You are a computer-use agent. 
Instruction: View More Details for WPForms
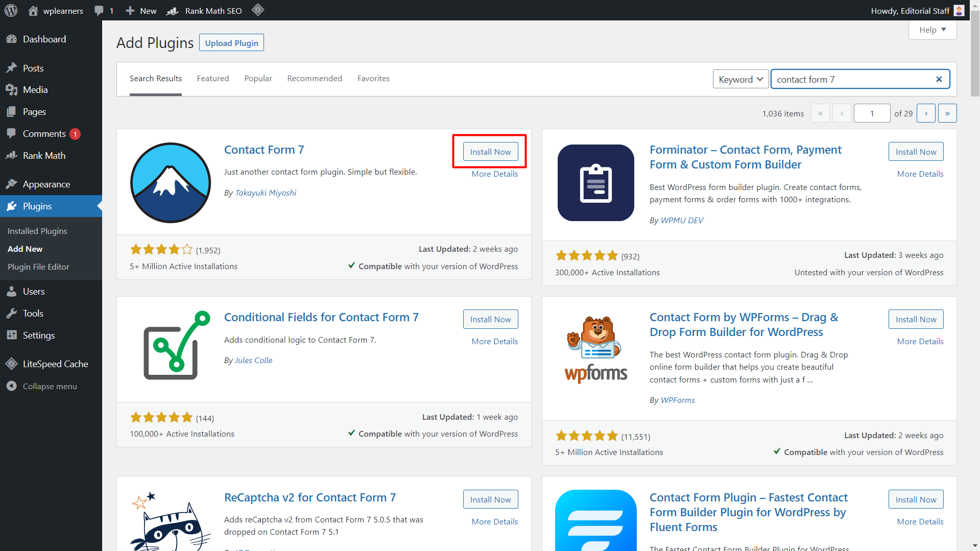click(x=920, y=342)
